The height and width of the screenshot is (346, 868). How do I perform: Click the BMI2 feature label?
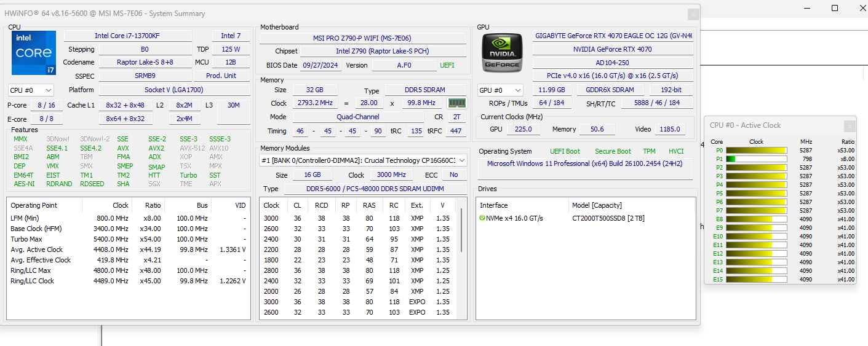tap(21, 157)
